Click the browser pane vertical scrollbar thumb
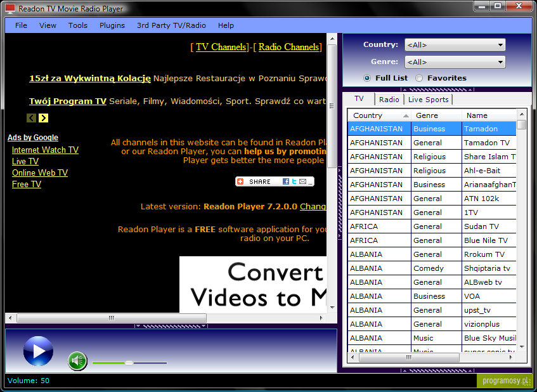This screenshot has width=537, height=392. click(332, 106)
